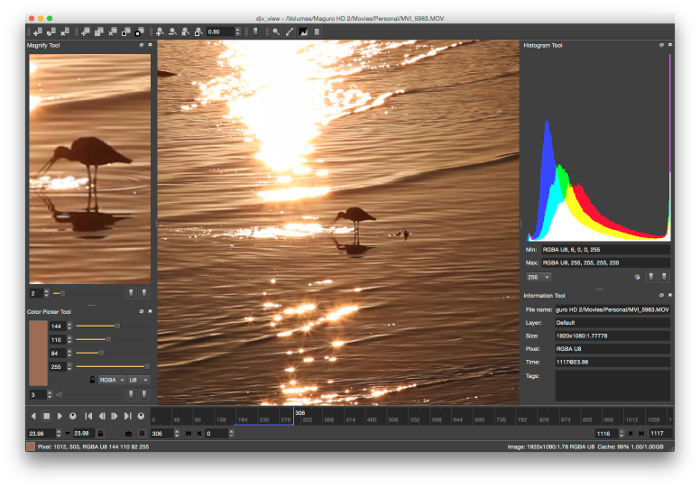700x489 pixels.
Task: Step forward one frame
Action: click(115, 416)
